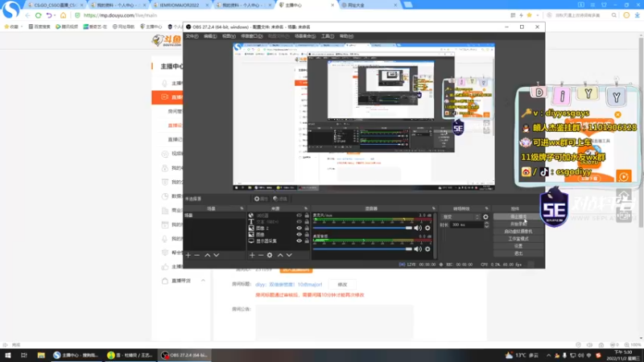Toggle lock on 图像 source
The image size is (644, 362).
[x=307, y=234]
